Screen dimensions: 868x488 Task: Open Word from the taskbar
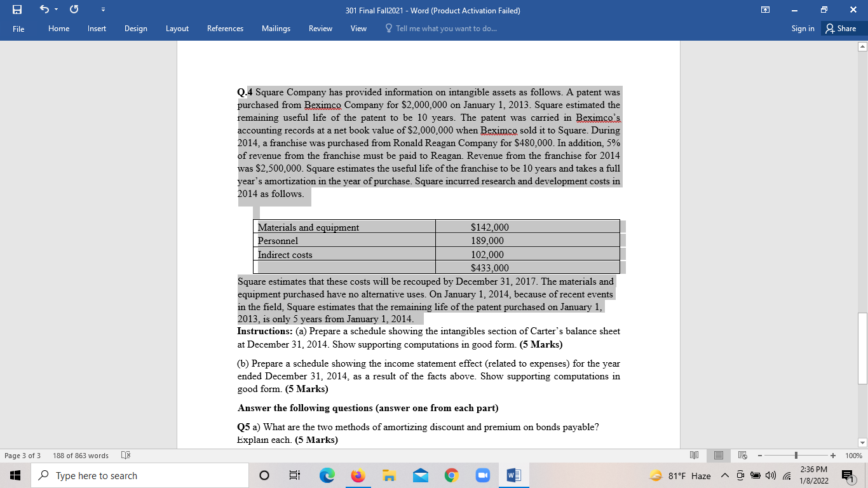513,475
